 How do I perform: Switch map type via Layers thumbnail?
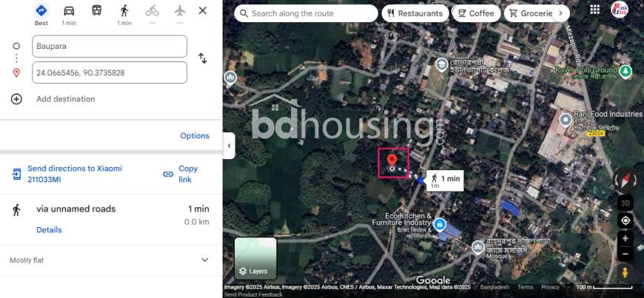(x=255, y=259)
